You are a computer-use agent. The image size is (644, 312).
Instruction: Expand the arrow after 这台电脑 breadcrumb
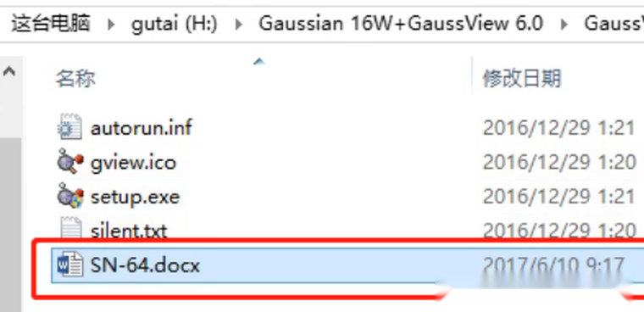[110, 25]
